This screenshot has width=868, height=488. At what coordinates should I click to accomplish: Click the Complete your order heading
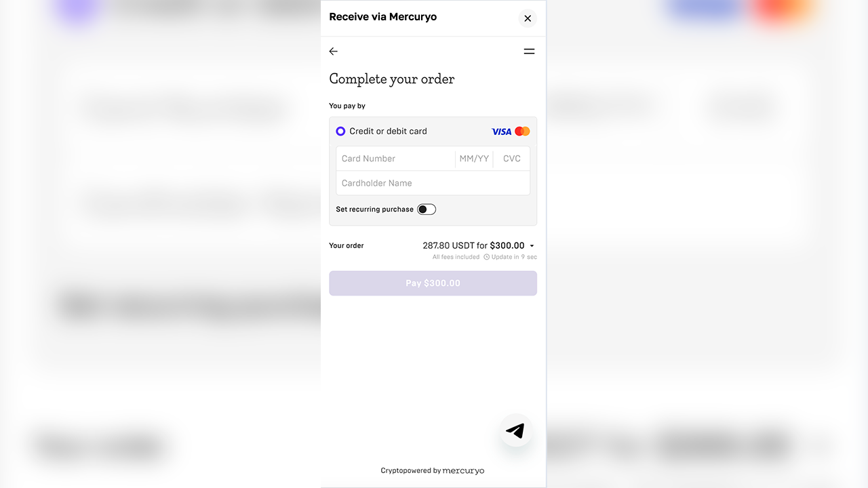(391, 79)
